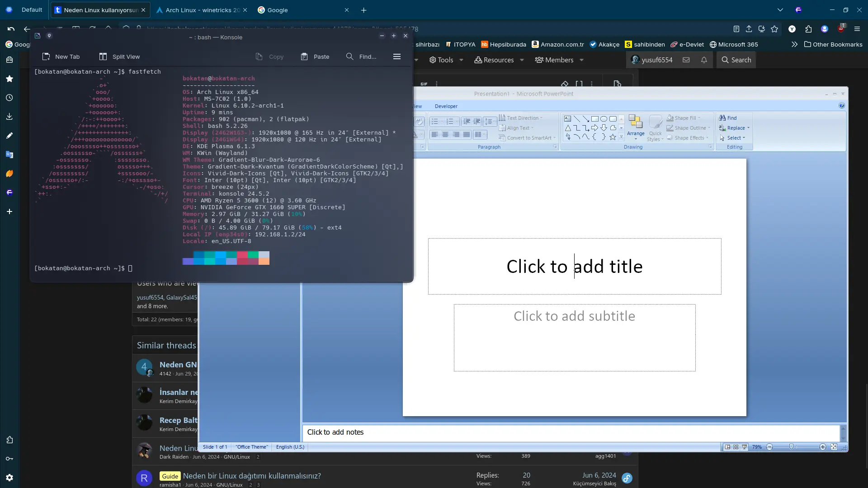Open the Shape Fill dropdown
The width and height of the screenshot is (868, 488).
pyautogui.click(x=684, y=118)
